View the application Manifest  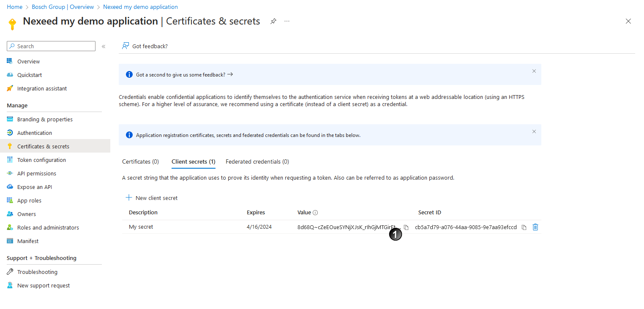(x=27, y=241)
